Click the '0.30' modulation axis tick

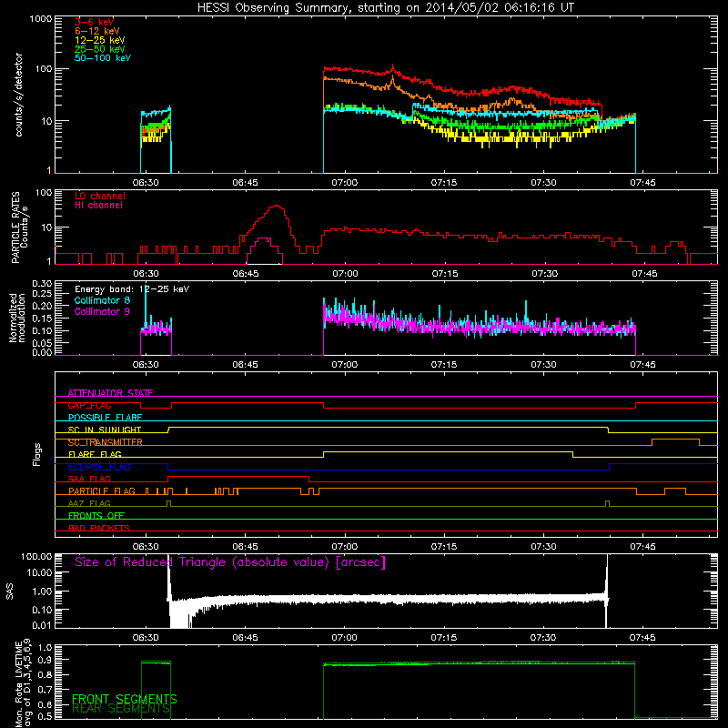point(42,284)
